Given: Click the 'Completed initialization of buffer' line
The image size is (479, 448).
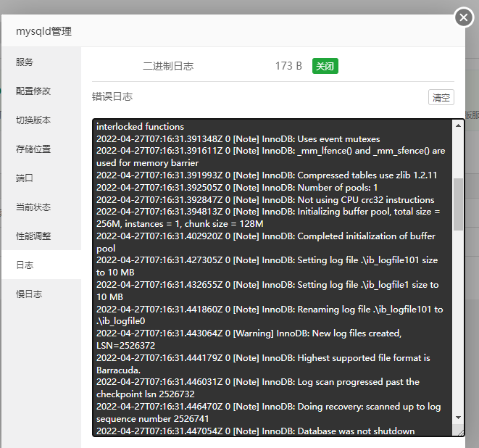Looking at the screenshot, I should (266, 242).
